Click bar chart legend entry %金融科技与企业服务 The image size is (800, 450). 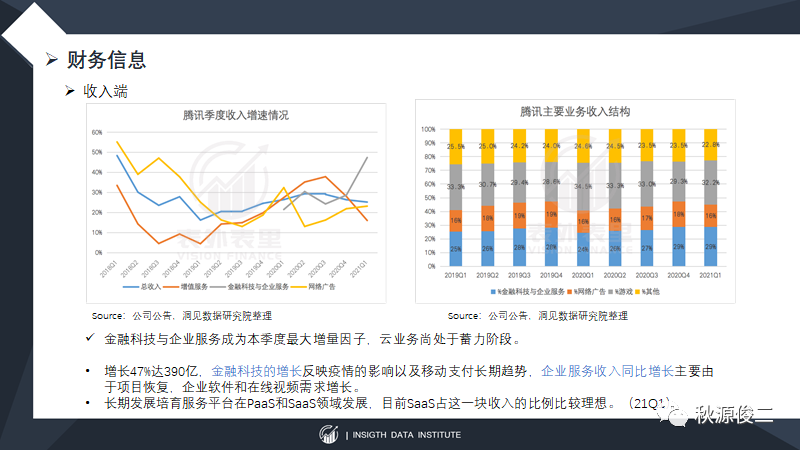(528, 292)
